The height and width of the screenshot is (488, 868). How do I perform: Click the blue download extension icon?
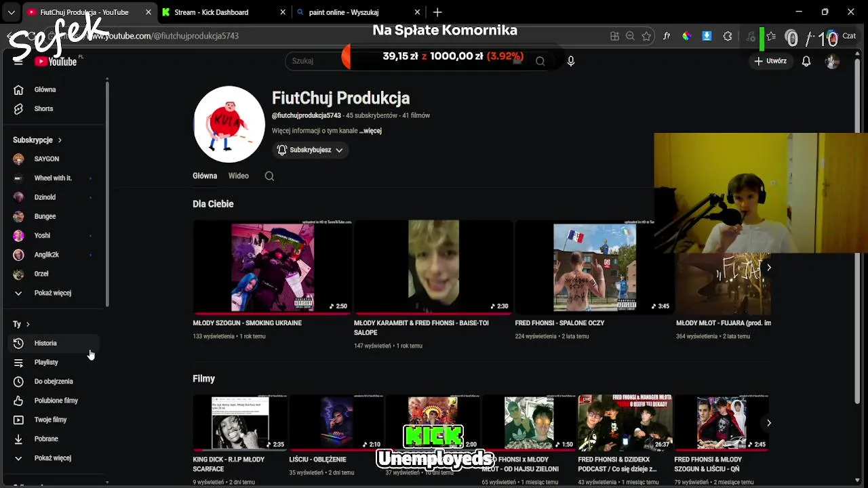pos(707,36)
